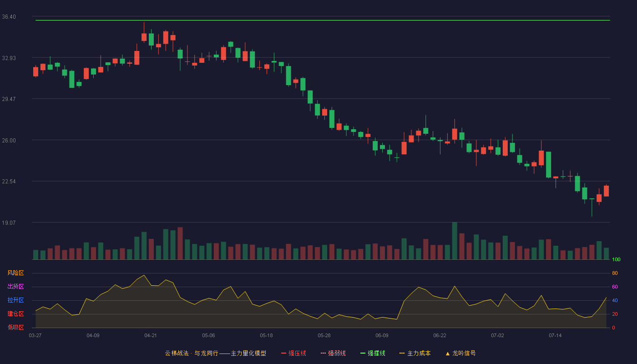Click the 04-21 date axis label
This screenshot has width=637, height=364.
[151, 335]
